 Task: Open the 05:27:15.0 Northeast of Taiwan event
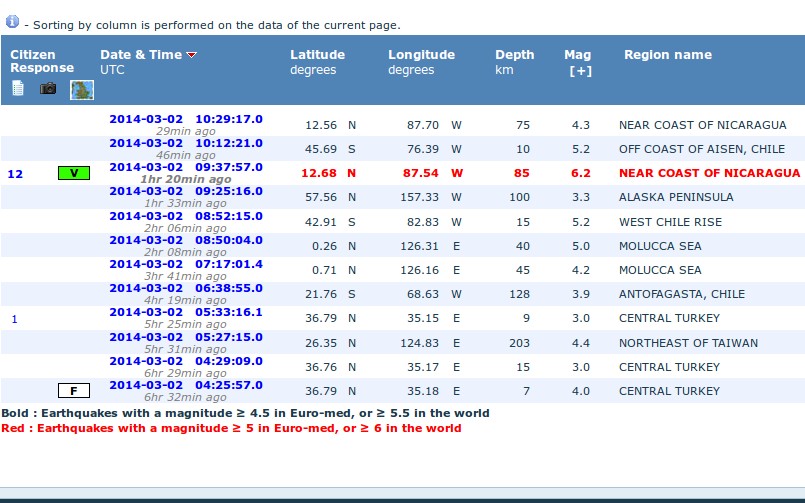click(x=186, y=337)
